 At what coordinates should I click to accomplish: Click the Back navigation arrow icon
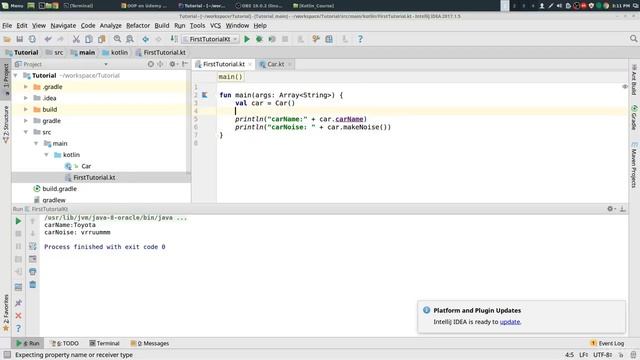tap(145, 39)
